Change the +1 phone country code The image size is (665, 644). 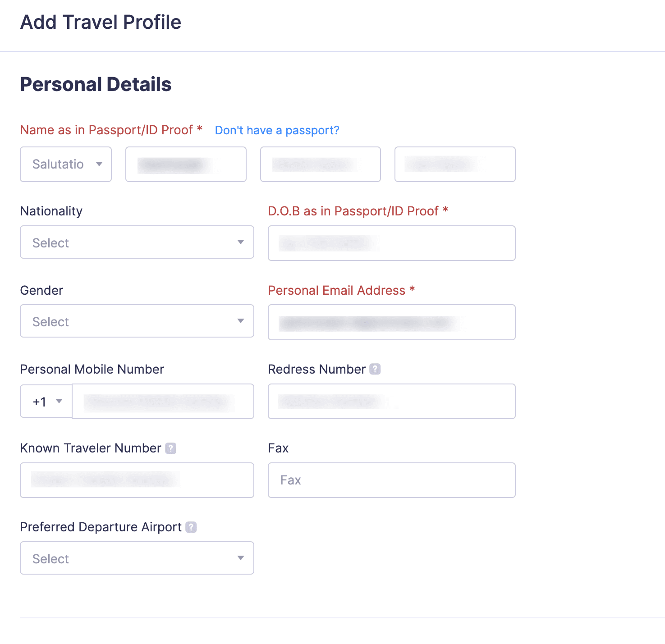(x=45, y=401)
